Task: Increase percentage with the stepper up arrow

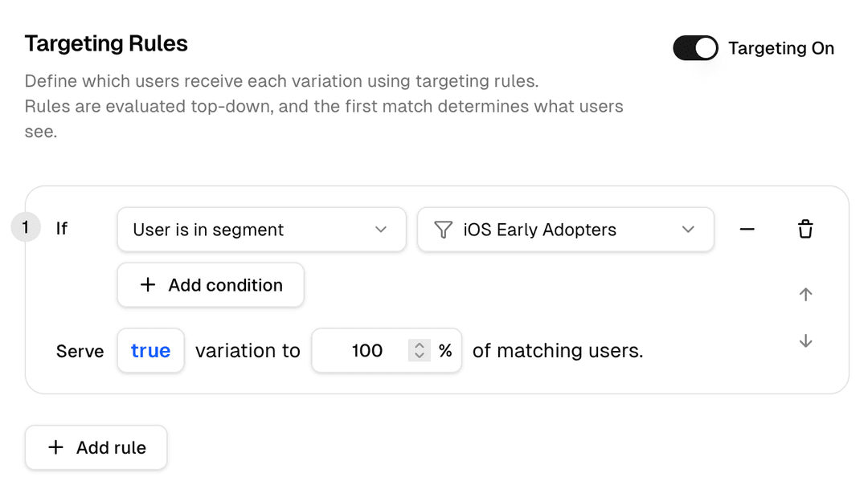Action: pyautogui.click(x=420, y=346)
